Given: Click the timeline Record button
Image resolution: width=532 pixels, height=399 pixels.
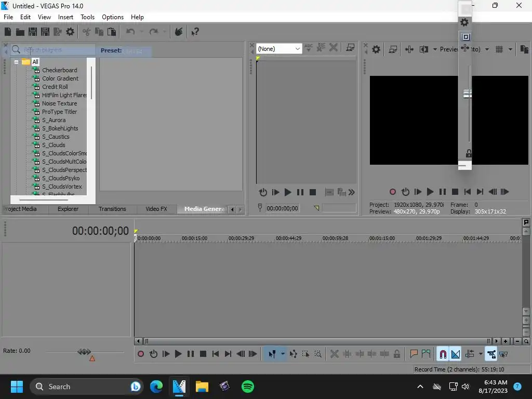Looking at the screenshot, I should coord(141,354).
